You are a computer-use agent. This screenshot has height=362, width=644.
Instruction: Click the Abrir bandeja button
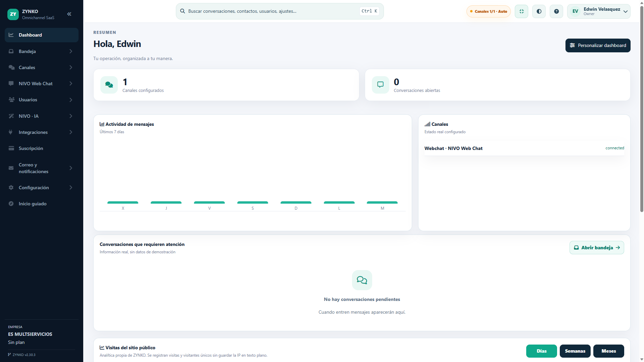[x=597, y=248]
